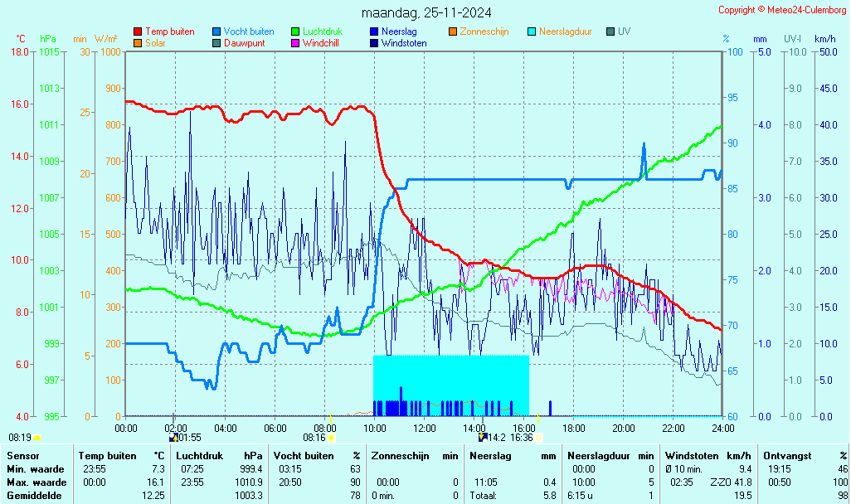This screenshot has width=851, height=504.
Task: Click the orange Zonneschijn legend square
Action: tap(453, 32)
